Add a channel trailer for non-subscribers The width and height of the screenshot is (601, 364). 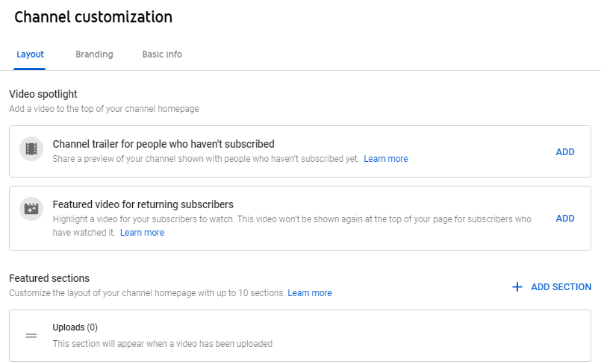pyautogui.click(x=565, y=152)
